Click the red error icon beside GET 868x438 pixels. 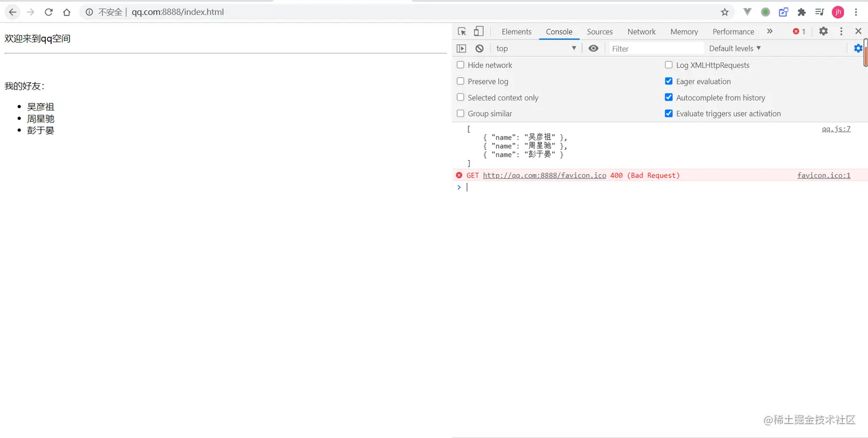pos(459,175)
